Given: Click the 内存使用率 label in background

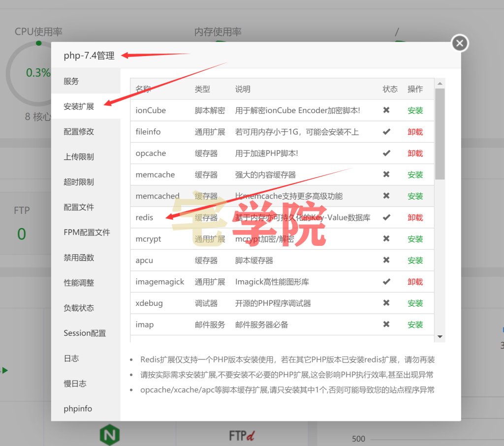Looking at the screenshot, I should (218, 31).
